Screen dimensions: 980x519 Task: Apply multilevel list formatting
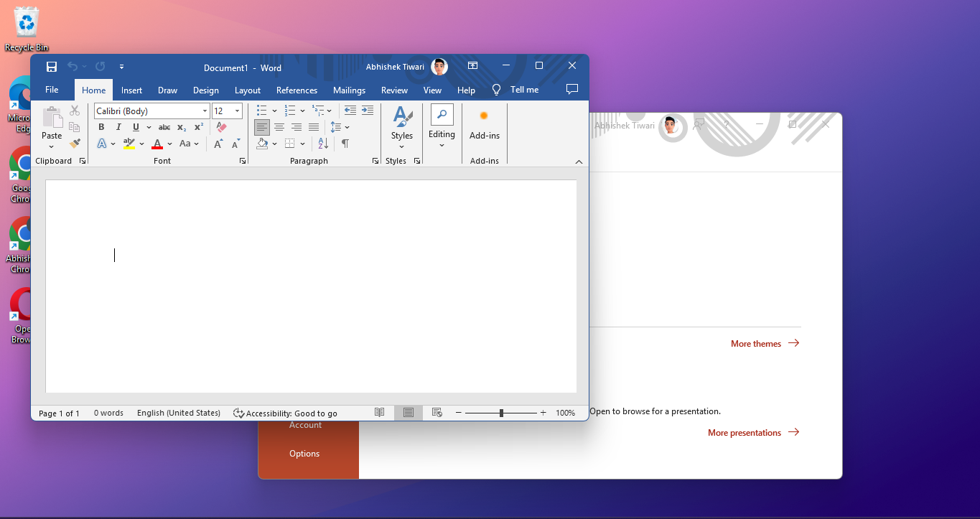coord(318,111)
